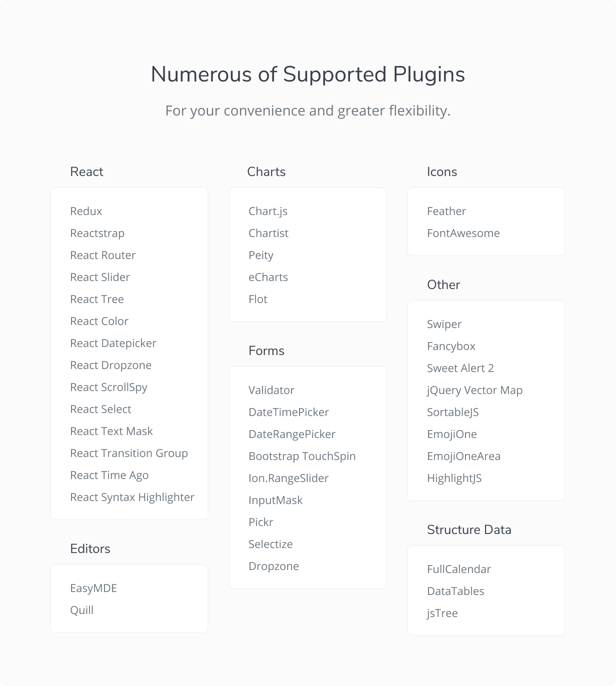Screen dimensions: 616x686
Task: Open React Transition Group link
Action: pyautogui.click(x=129, y=453)
